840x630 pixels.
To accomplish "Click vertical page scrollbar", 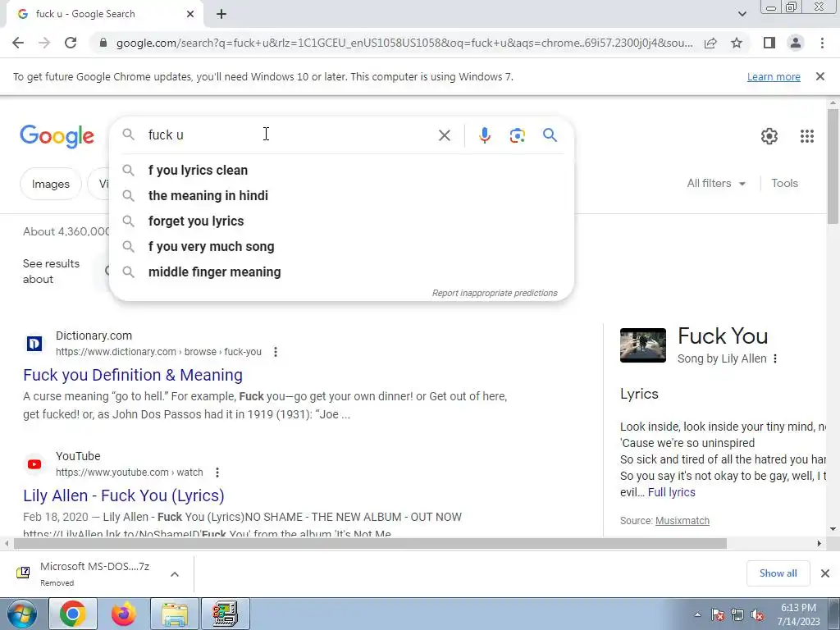I will [x=833, y=166].
